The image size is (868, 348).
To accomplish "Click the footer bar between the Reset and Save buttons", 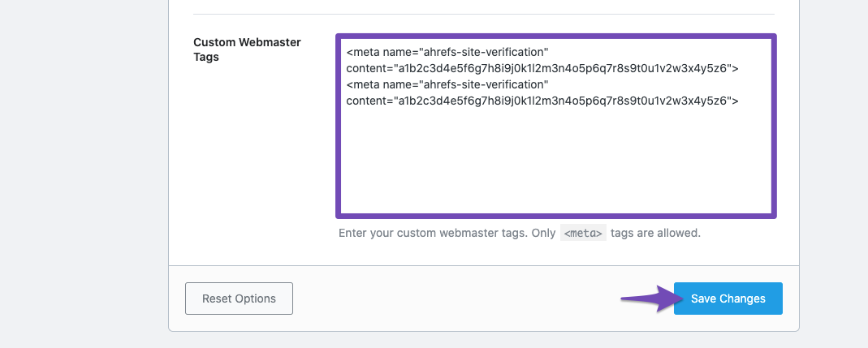I will point(483,299).
